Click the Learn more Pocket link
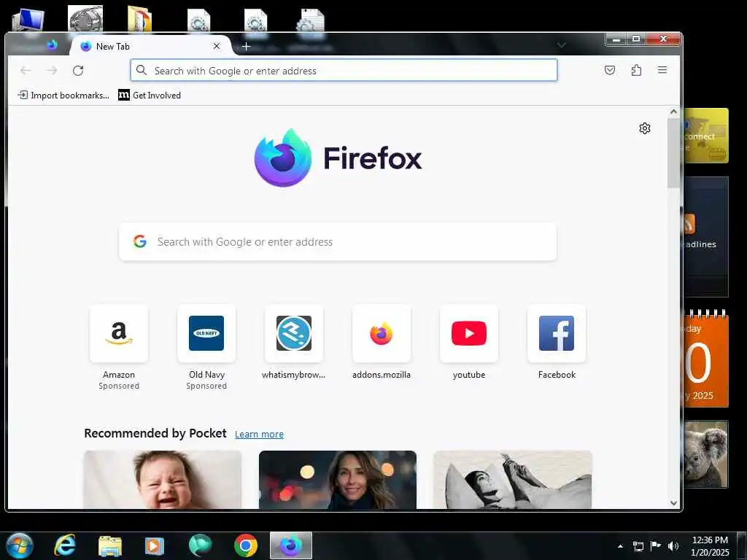747x560 pixels. [259, 435]
